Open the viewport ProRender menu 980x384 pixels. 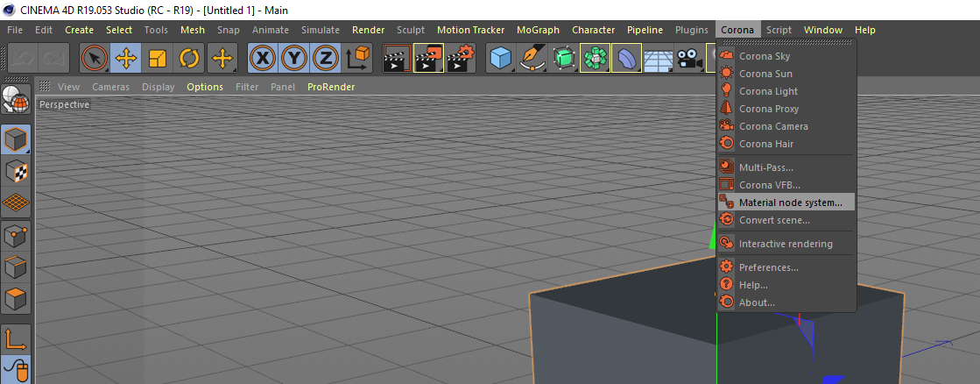click(x=331, y=87)
